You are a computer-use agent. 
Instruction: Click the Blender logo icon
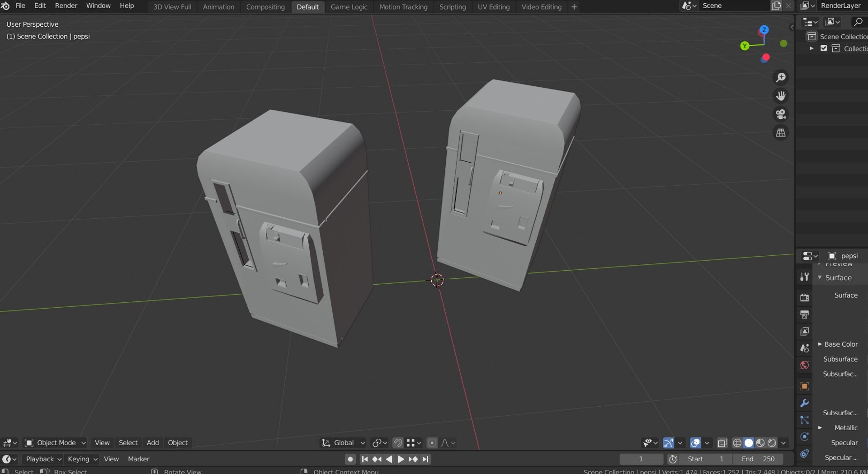point(5,6)
